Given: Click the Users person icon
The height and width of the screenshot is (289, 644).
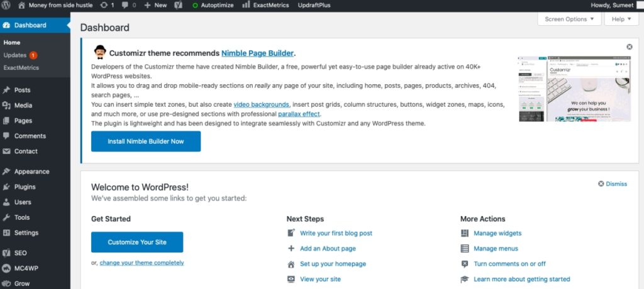Looking at the screenshot, I should pyautogui.click(x=6, y=202).
